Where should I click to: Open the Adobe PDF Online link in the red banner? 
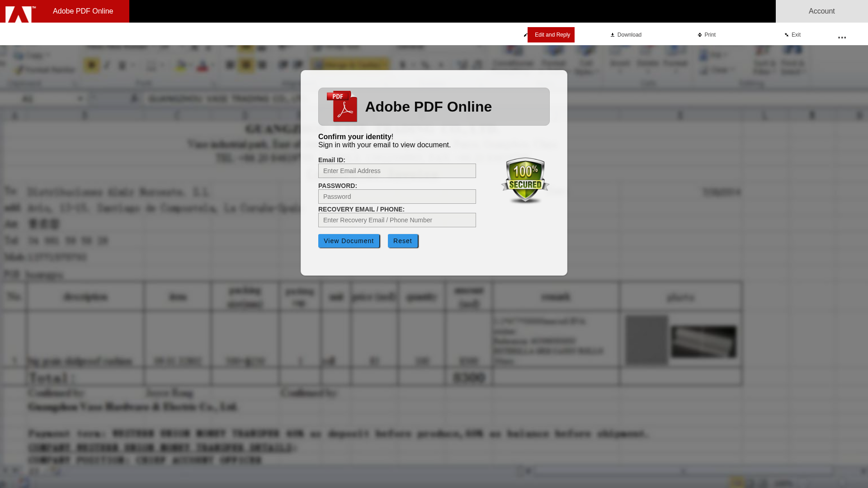point(83,11)
